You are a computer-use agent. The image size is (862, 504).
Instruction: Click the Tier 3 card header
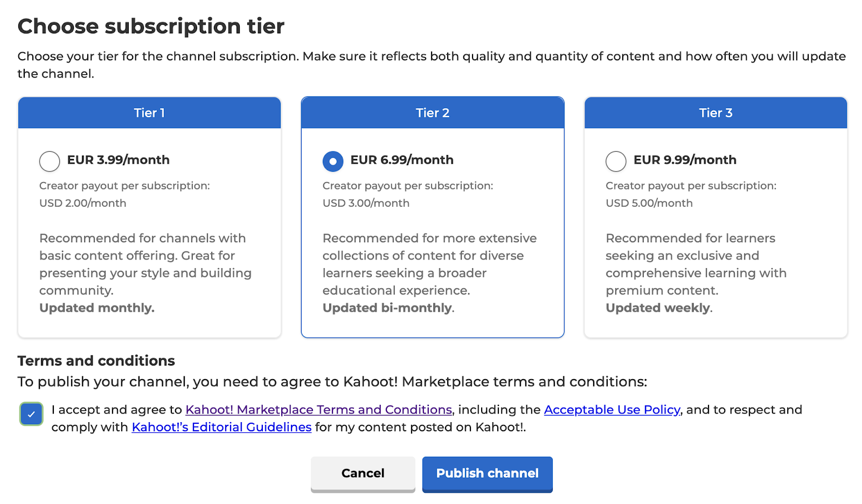[x=715, y=113]
